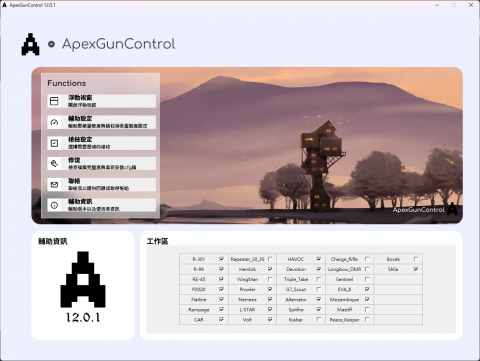The image size is (480, 361).
Task: Check the Longbow_DMR checkbox
Action: 367,269
